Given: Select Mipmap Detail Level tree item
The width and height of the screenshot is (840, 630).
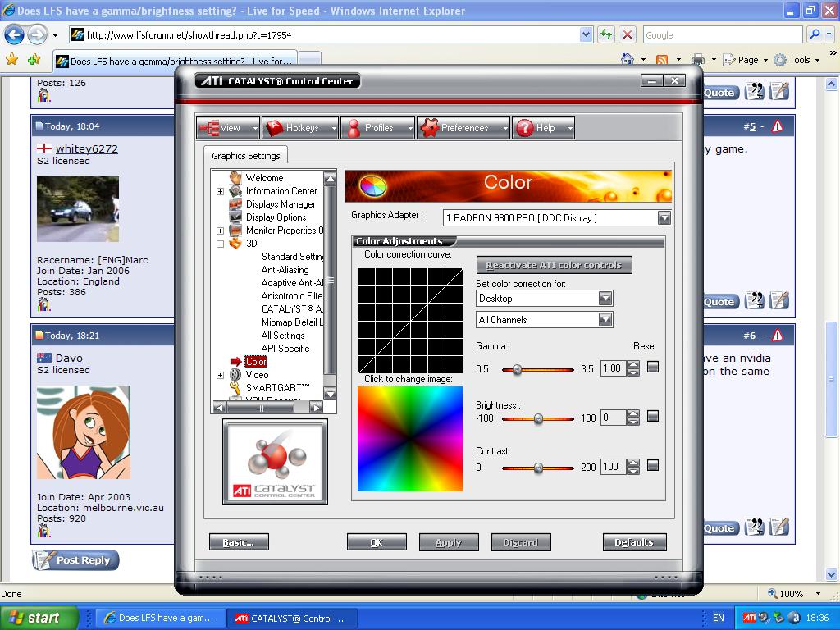Looking at the screenshot, I should [293, 322].
